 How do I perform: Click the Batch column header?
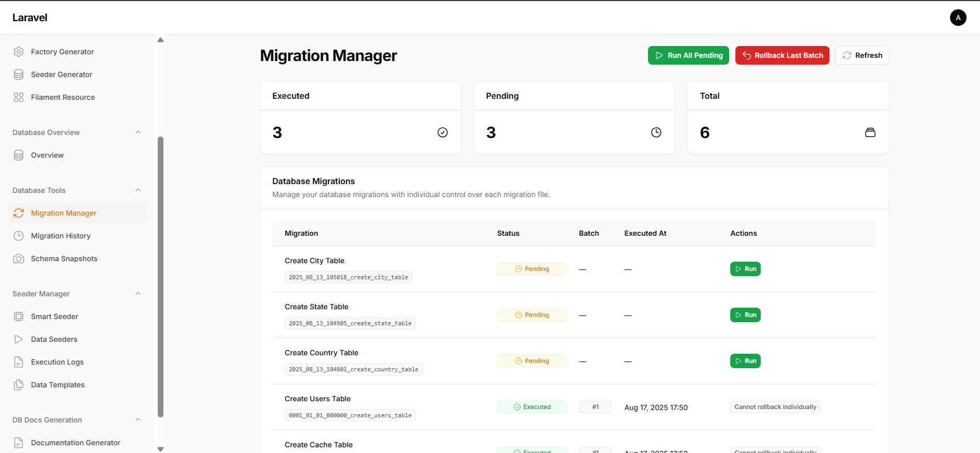point(589,233)
